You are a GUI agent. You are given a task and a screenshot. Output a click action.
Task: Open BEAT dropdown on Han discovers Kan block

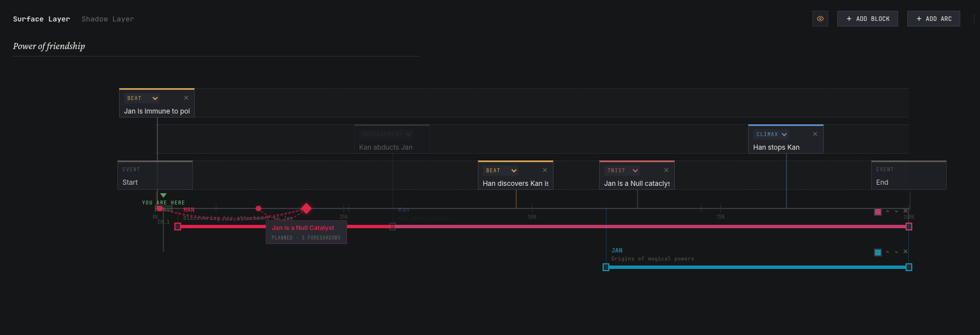pyautogui.click(x=501, y=171)
